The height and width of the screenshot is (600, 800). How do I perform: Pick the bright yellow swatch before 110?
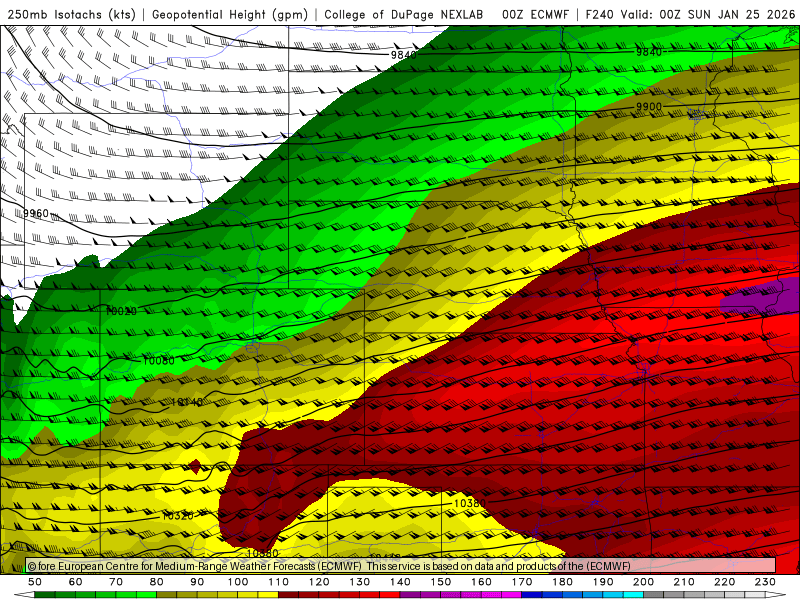[268, 595]
